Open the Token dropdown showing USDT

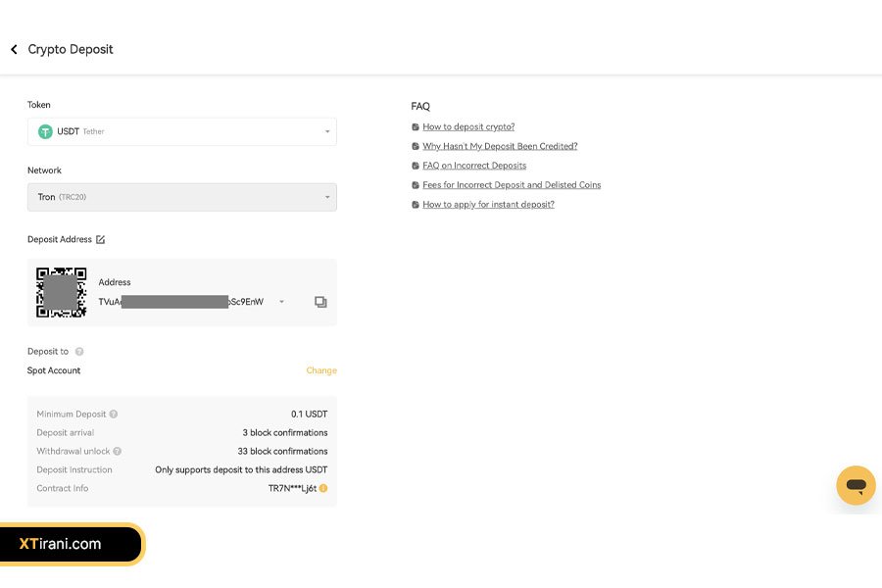pos(182,131)
